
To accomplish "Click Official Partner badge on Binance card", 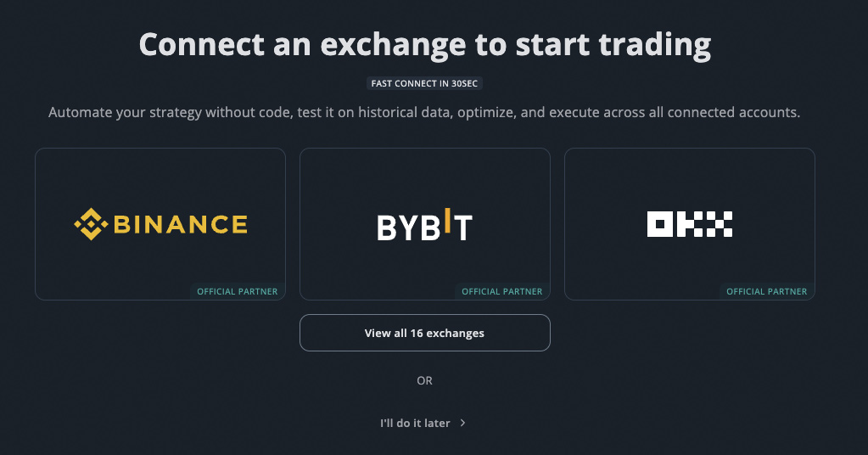I will point(238,291).
